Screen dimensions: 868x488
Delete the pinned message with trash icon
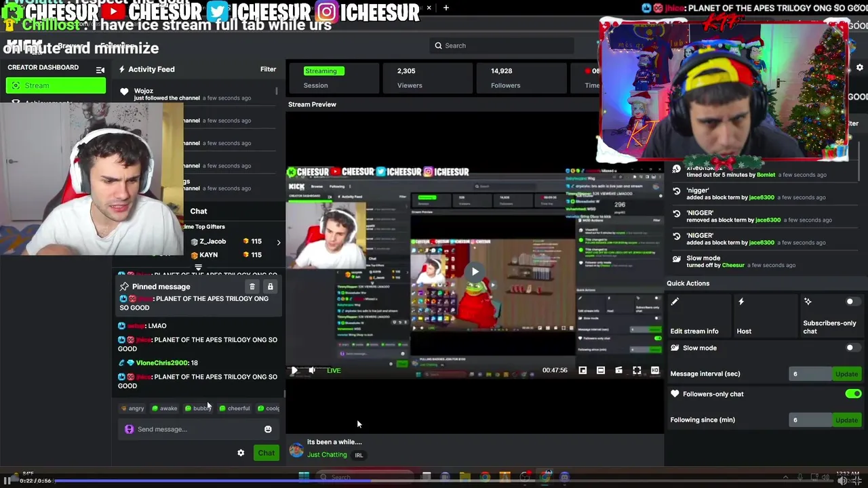tap(252, 287)
